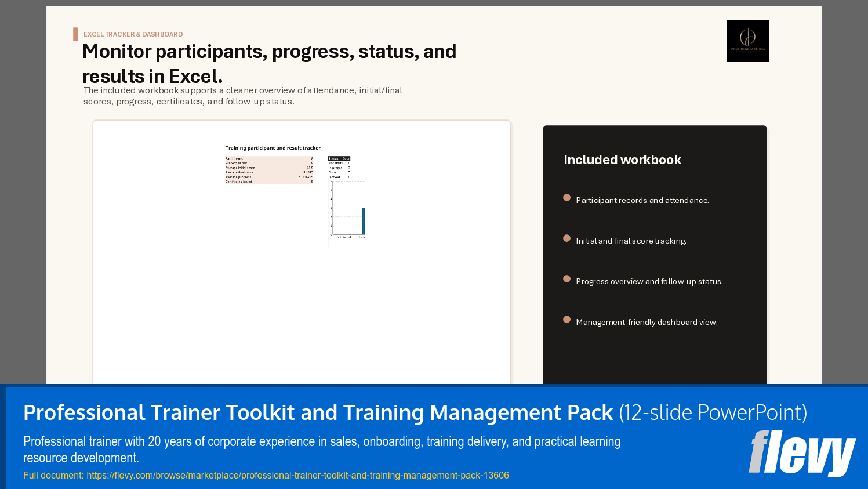Click the 'Professional trainer with 20 years' description

tap(322, 449)
